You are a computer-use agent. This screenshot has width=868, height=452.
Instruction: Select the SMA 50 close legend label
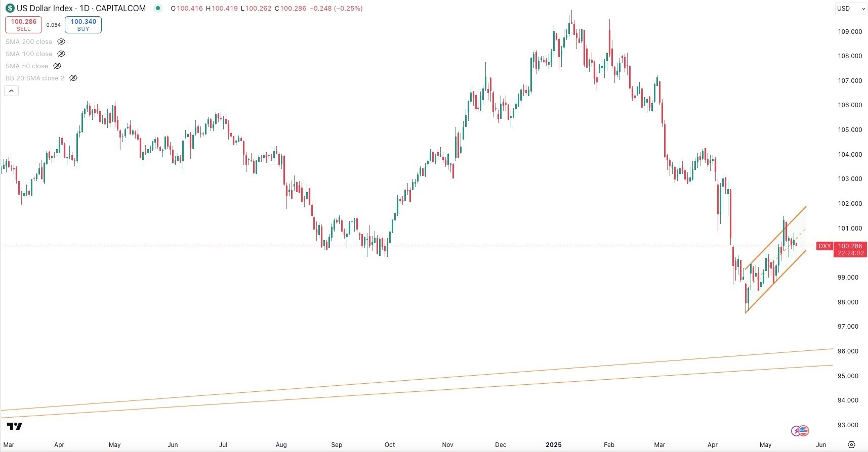[x=27, y=66]
